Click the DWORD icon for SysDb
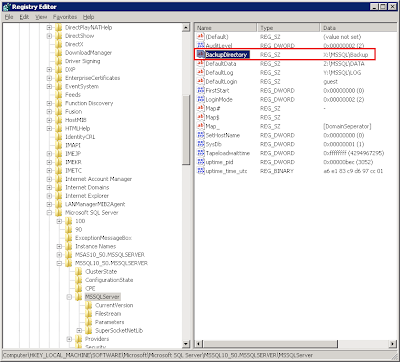 (201, 144)
